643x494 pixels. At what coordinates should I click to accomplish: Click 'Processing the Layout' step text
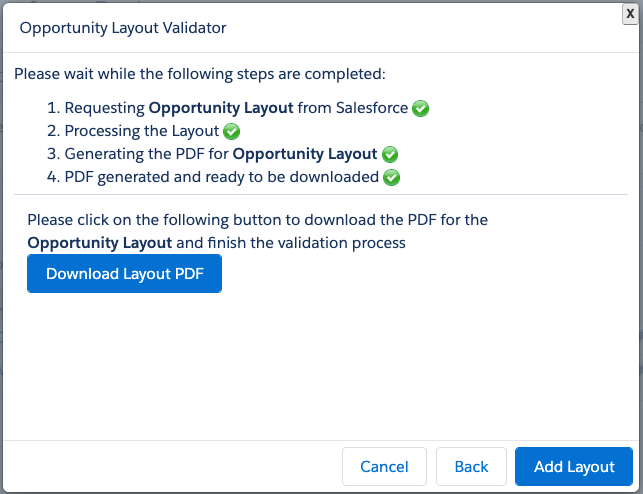(141, 131)
